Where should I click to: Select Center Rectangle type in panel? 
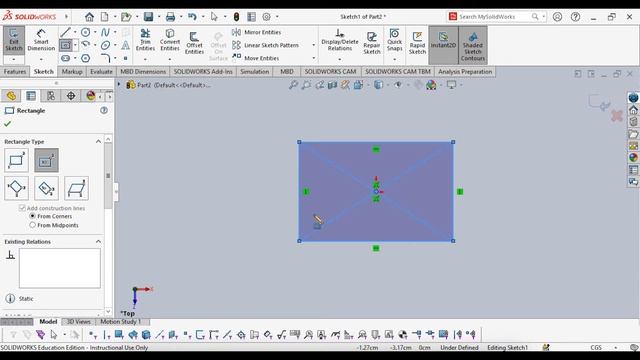(46, 160)
